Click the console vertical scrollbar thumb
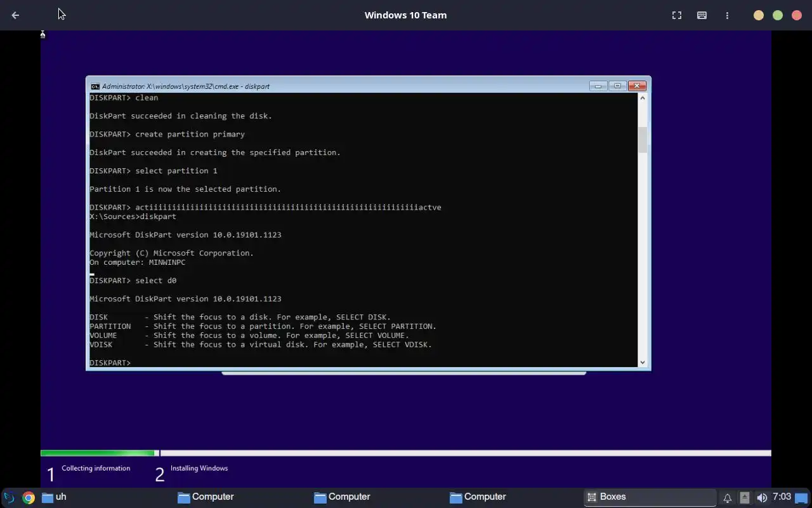 (x=643, y=140)
